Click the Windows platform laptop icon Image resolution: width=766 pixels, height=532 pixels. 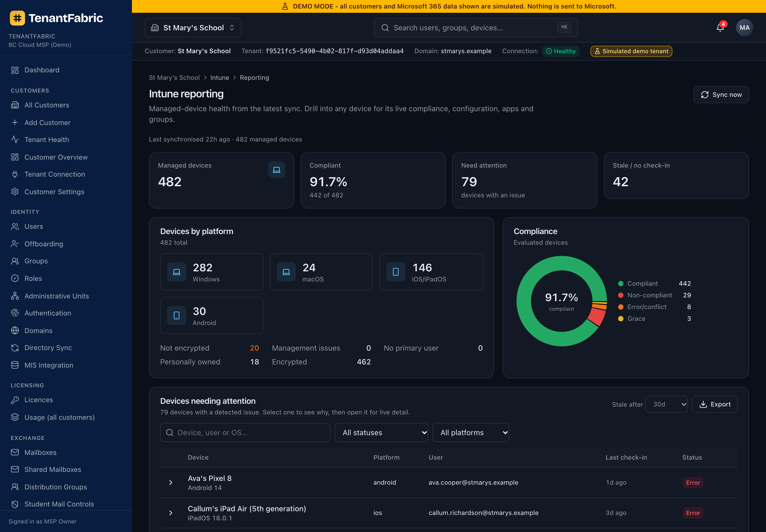176,272
